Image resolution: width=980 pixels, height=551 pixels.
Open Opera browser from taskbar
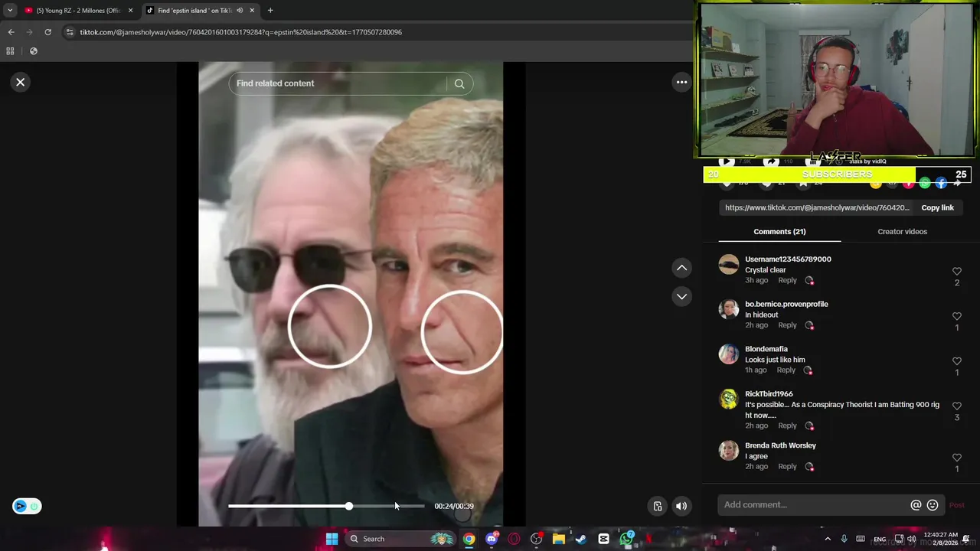pyautogui.click(x=514, y=539)
